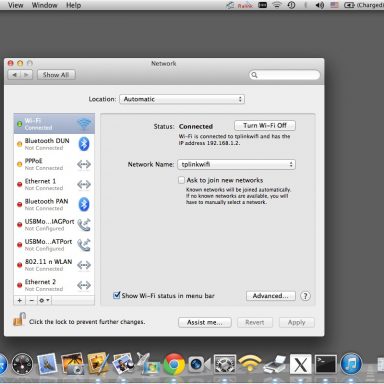Open the Help menu

click(73, 5)
